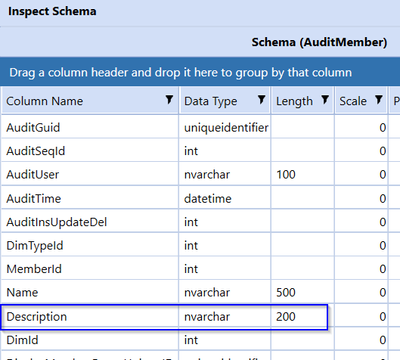Select the AuditInsUpdateDel row
Image resolution: width=400 pixels, height=360 pixels.
coord(200,222)
